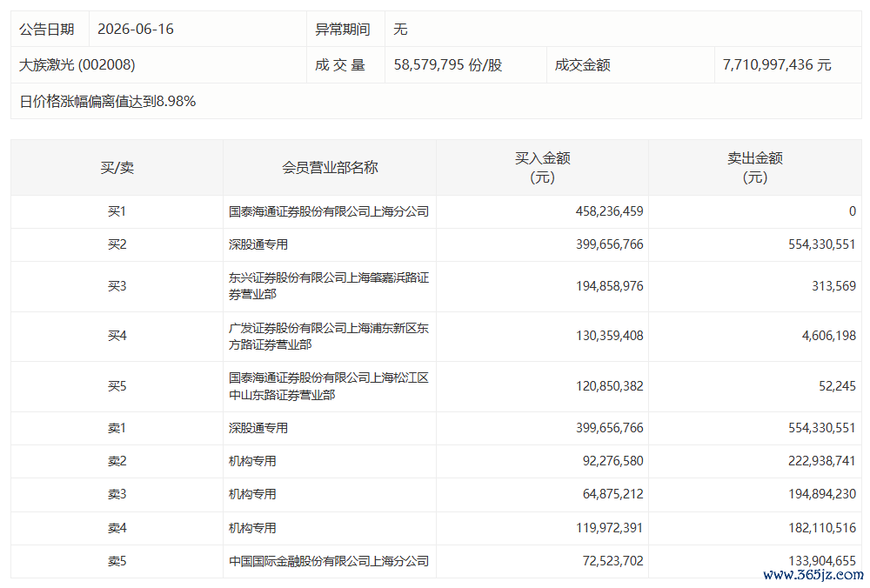Select 399,656,766 in the 买2 row
The height and width of the screenshot is (588, 870).
pos(609,244)
